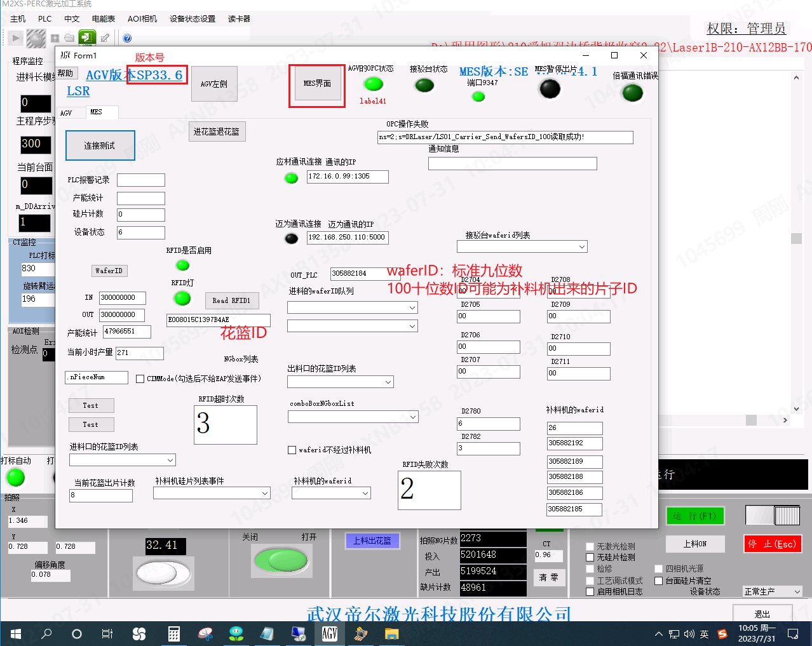Open the 电能表 menu
This screenshot has width=812, height=646.
point(104,19)
